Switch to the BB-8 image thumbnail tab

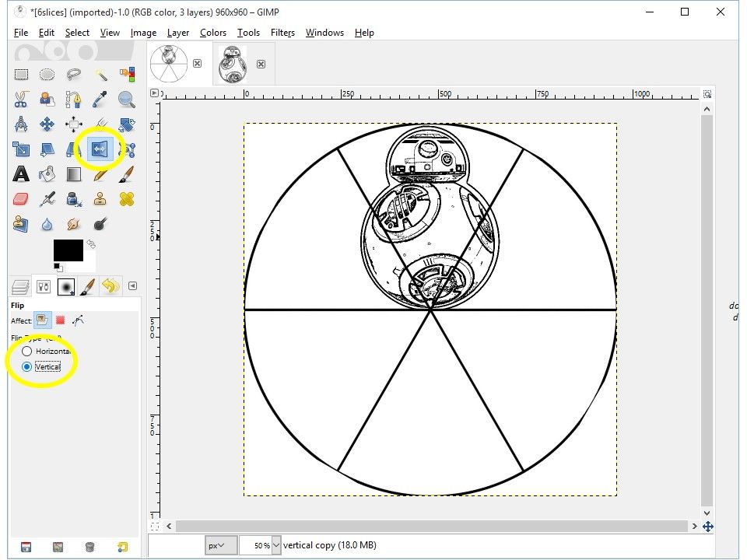point(233,64)
